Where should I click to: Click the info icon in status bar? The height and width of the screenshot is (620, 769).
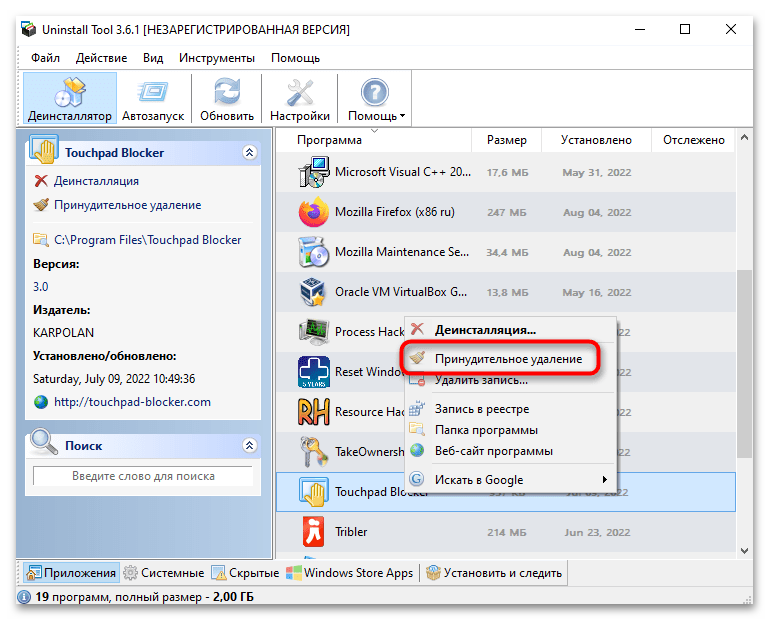24,597
